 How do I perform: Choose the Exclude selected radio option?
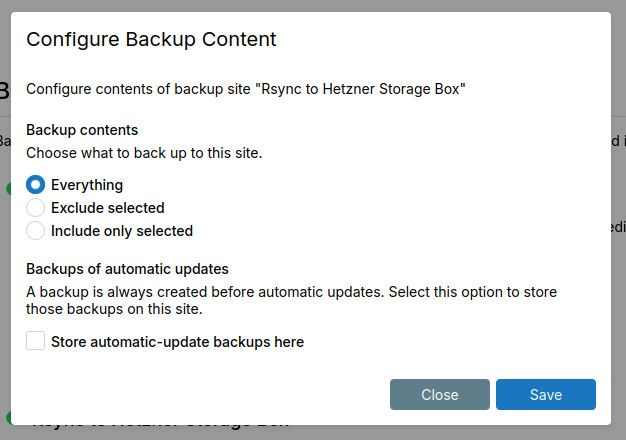pos(36,208)
